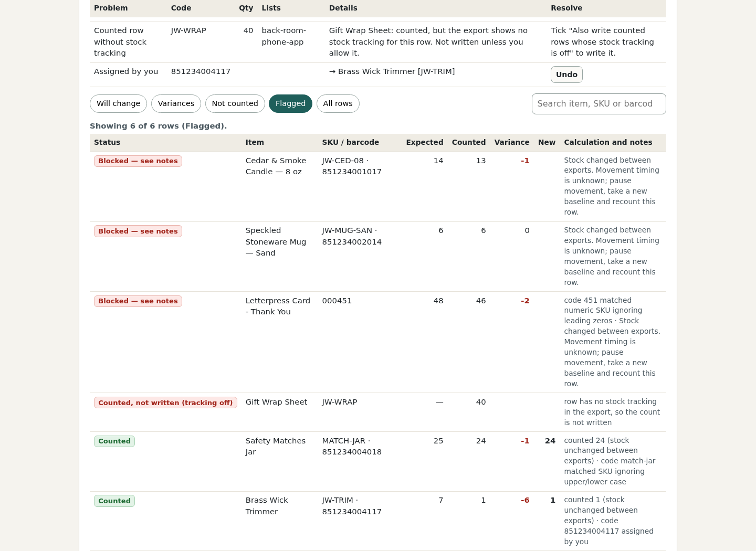Select the 'Letterpress Card - Thank You' item name
Screen dimensions: 756x551
click(x=278, y=306)
